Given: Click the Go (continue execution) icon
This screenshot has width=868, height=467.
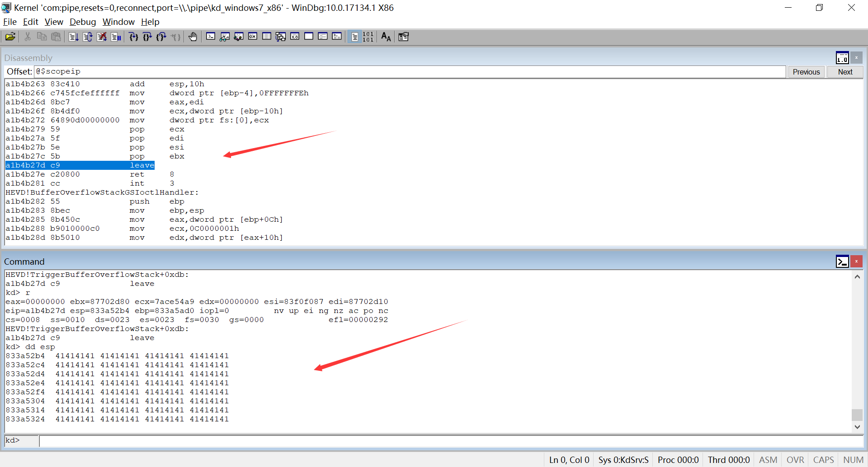Looking at the screenshot, I should (74, 37).
